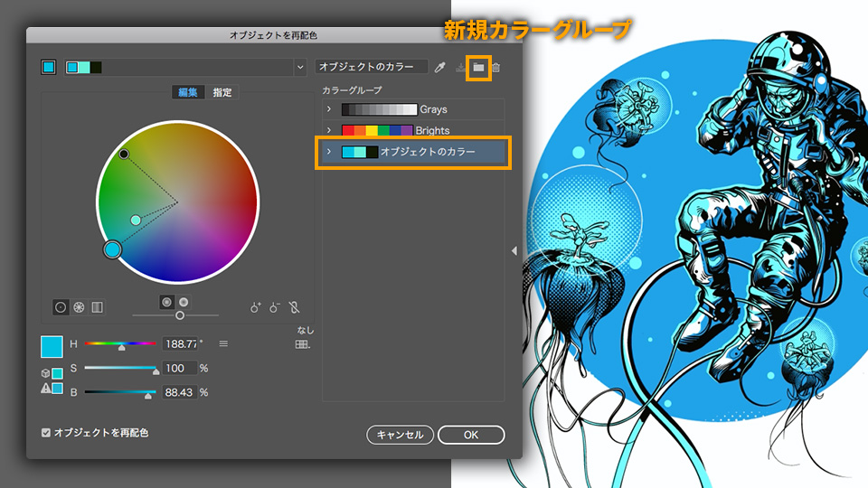Click the web-safe color swatch beside cube
The height and width of the screenshot is (488, 868).
tap(58, 373)
